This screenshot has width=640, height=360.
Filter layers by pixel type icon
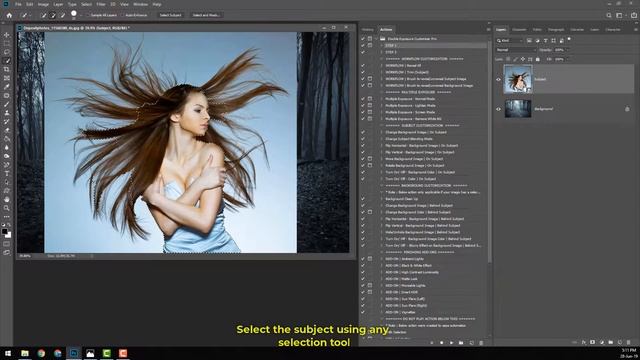coord(529,40)
